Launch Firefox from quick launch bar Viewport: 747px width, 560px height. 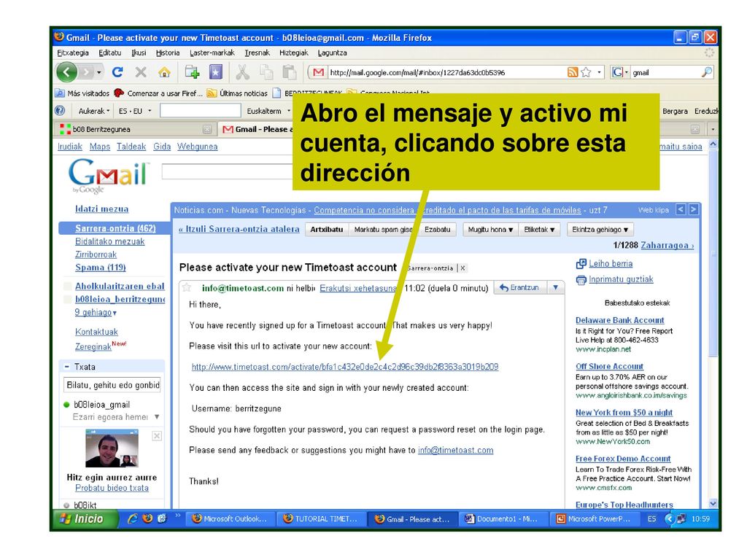click(147, 518)
